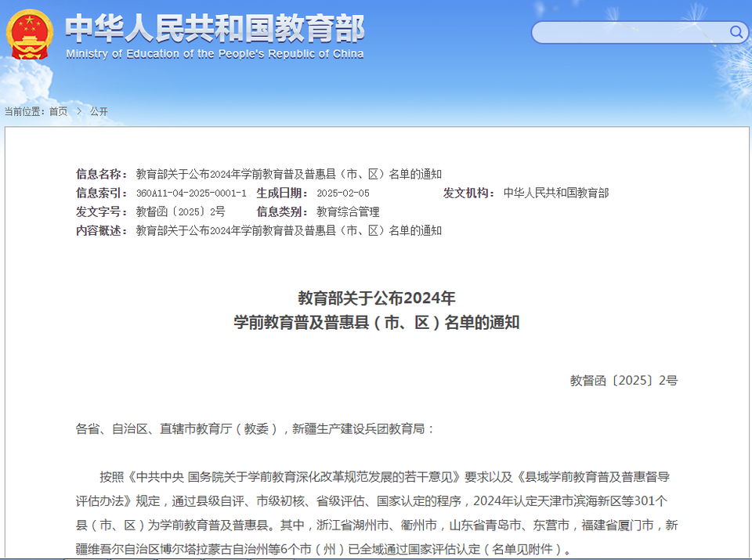This screenshot has width=752, height=560.
Task: Click the 生成日期 label
Action: [282, 193]
